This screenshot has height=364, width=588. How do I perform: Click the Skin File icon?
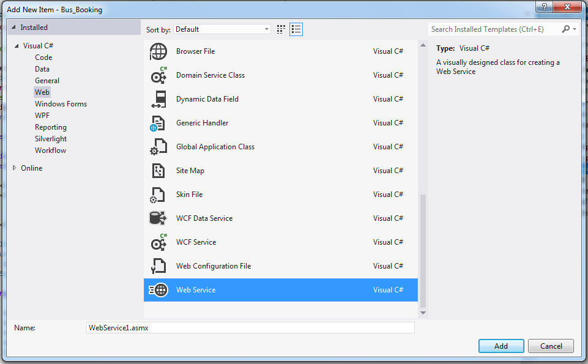pos(157,195)
